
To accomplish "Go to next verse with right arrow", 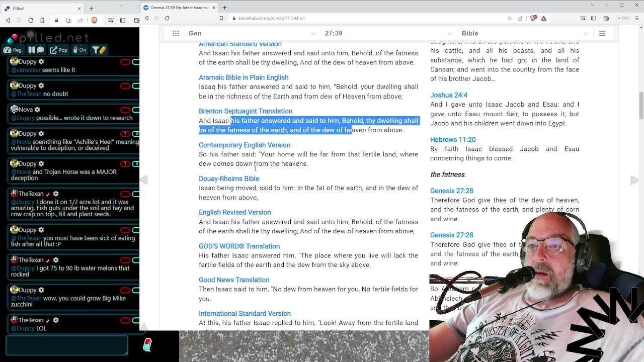I will (x=634, y=180).
